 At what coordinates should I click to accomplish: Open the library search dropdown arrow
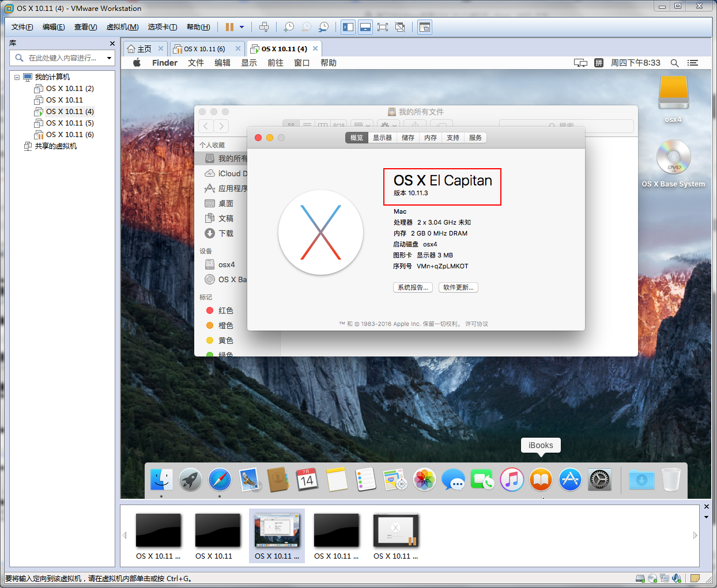coord(109,58)
